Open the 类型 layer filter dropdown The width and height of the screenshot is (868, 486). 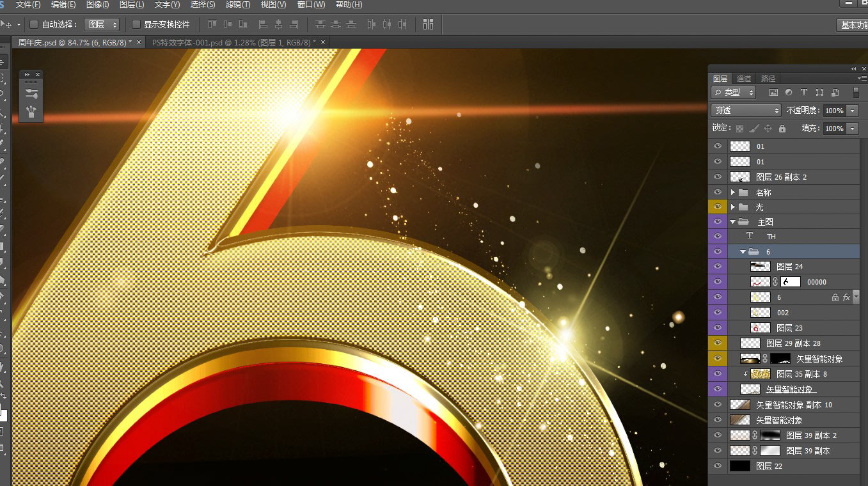(x=734, y=93)
